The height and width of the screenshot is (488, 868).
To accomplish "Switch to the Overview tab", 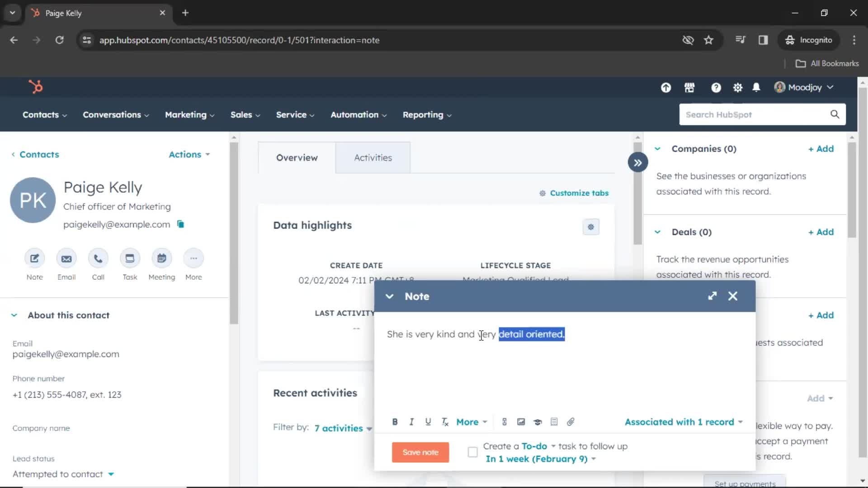I will point(297,157).
